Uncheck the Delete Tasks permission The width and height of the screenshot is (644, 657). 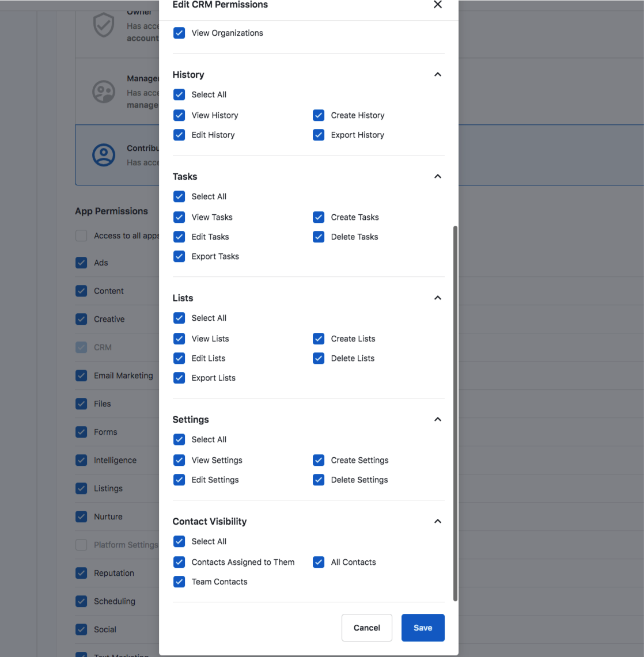(319, 237)
